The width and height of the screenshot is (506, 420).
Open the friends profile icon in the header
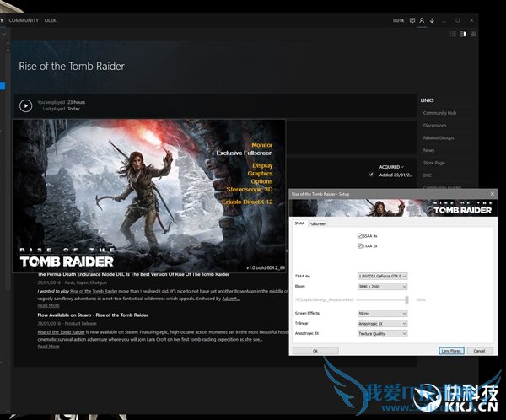(x=422, y=20)
